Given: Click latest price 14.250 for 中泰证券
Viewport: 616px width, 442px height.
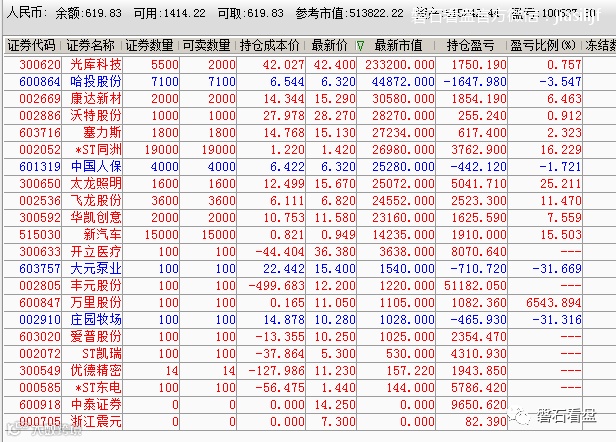Looking at the screenshot, I should pos(335,405).
